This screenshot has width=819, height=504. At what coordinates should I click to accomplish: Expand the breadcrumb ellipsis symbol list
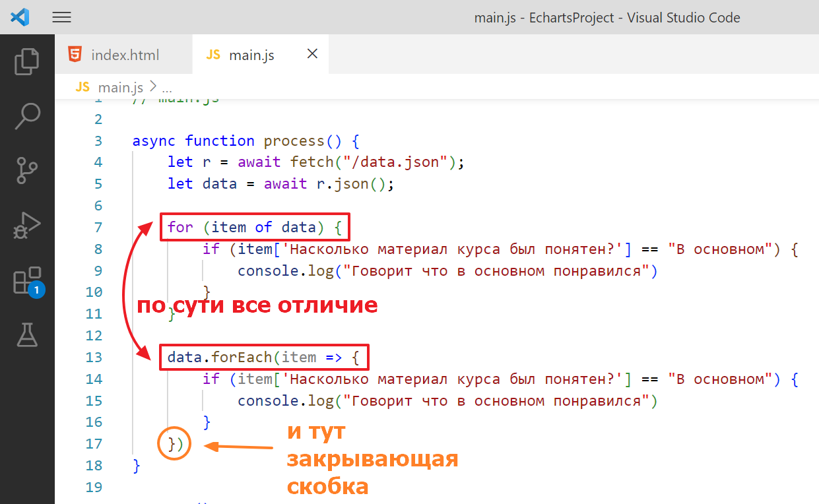point(166,87)
